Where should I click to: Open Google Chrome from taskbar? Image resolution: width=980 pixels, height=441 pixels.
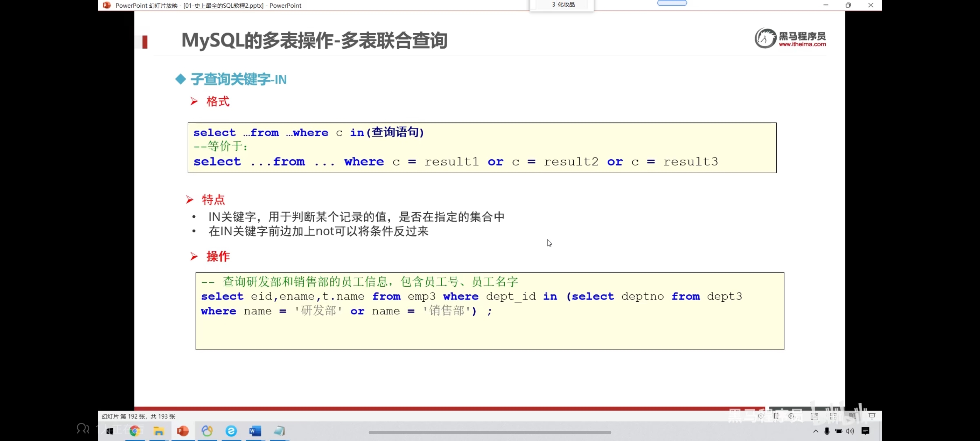(x=135, y=431)
